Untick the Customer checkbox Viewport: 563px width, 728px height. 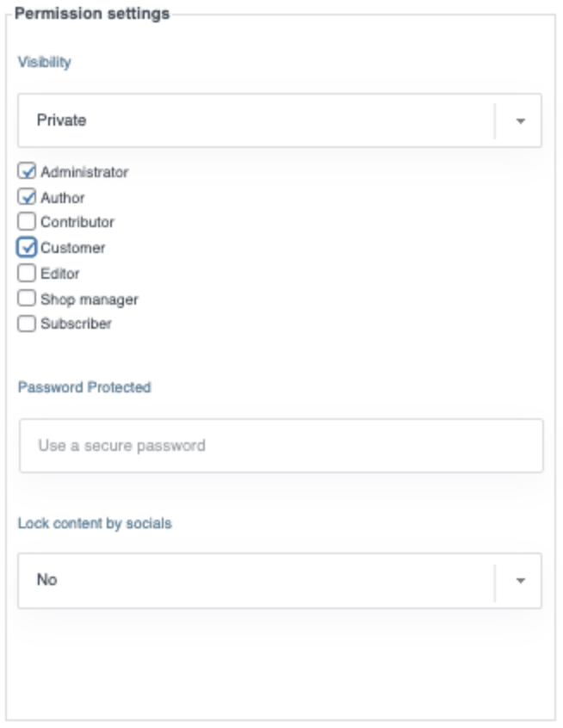click(27, 248)
